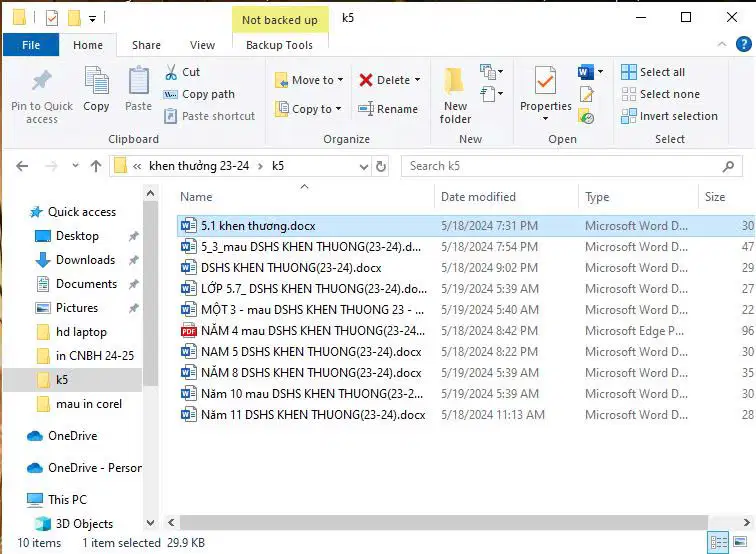
Task: Click Select all
Action: pos(653,72)
